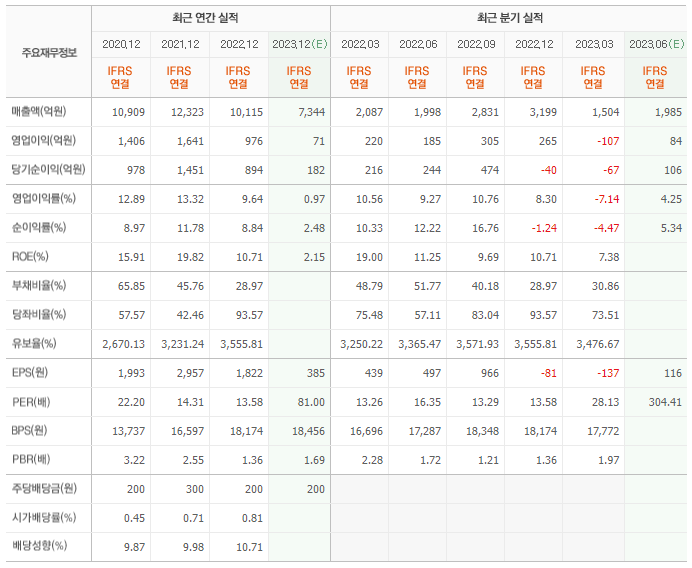Select the 2022.06 quarterly column header
Viewport: 692px width, 568px height.
tap(418, 44)
